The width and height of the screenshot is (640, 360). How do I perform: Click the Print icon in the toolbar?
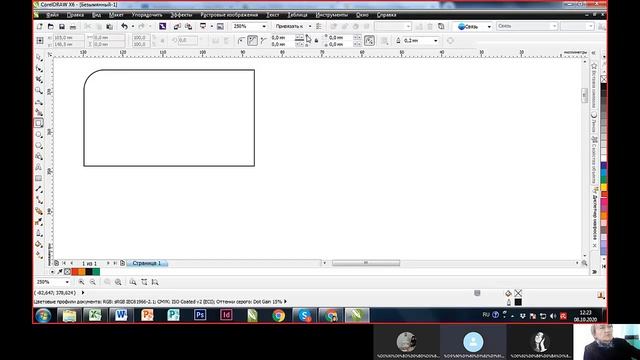[x=73, y=26]
